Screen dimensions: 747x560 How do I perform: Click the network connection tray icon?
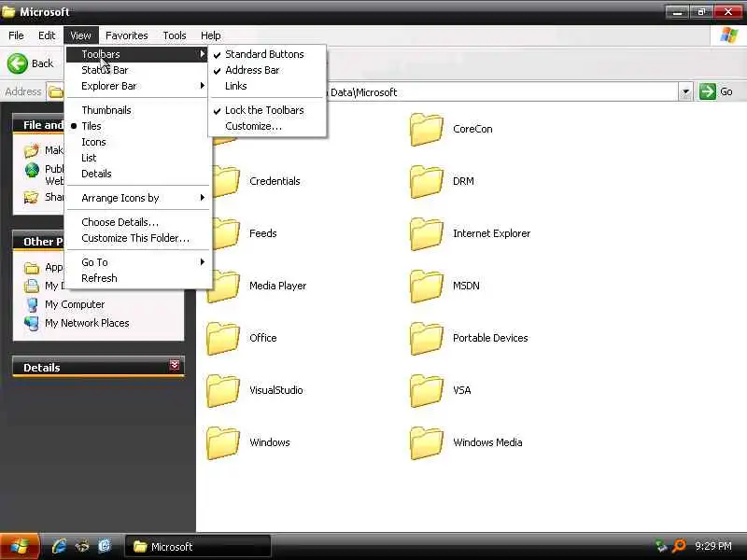coord(662,546)
